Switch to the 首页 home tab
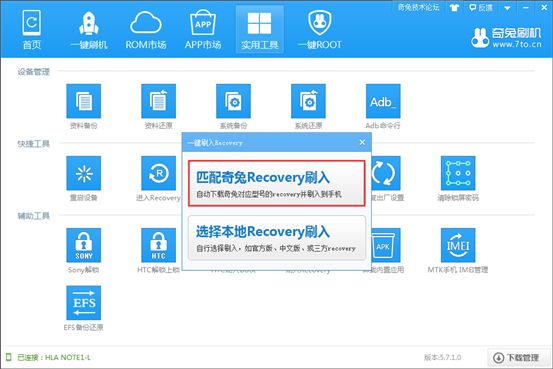The width and height of the screenshot is (553, 369). tap(32, 30)
